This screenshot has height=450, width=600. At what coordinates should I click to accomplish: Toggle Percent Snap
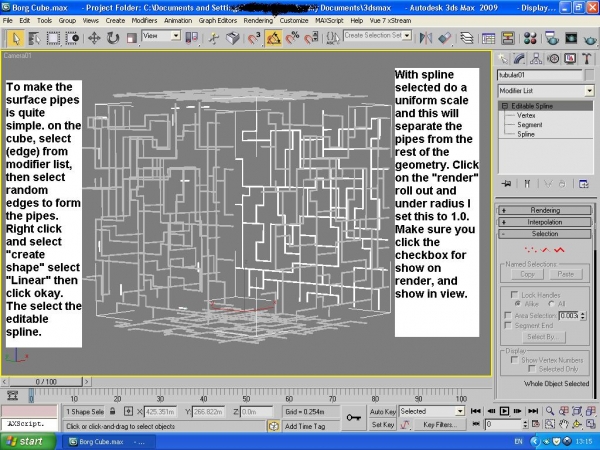[x=293, y=38]
